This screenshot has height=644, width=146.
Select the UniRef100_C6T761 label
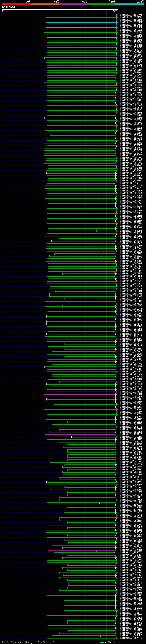[131, 53]
